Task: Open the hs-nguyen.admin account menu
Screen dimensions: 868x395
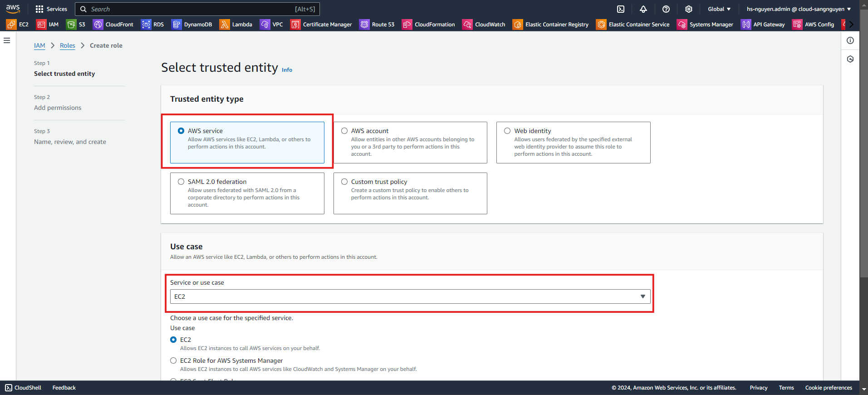Action: (799, 9)
